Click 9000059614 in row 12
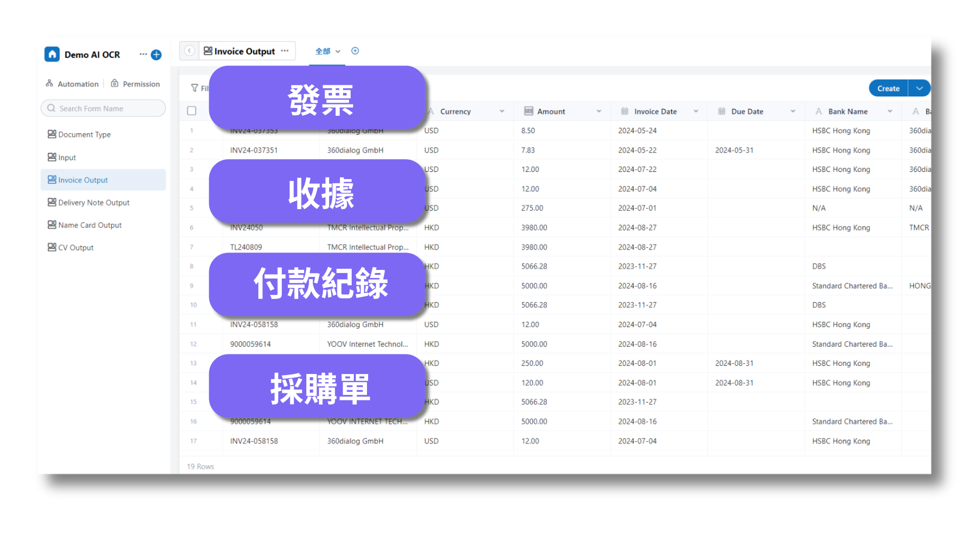The height and width of the screenshot is (551, 980). pyautogui.click(x=251, y=344)
